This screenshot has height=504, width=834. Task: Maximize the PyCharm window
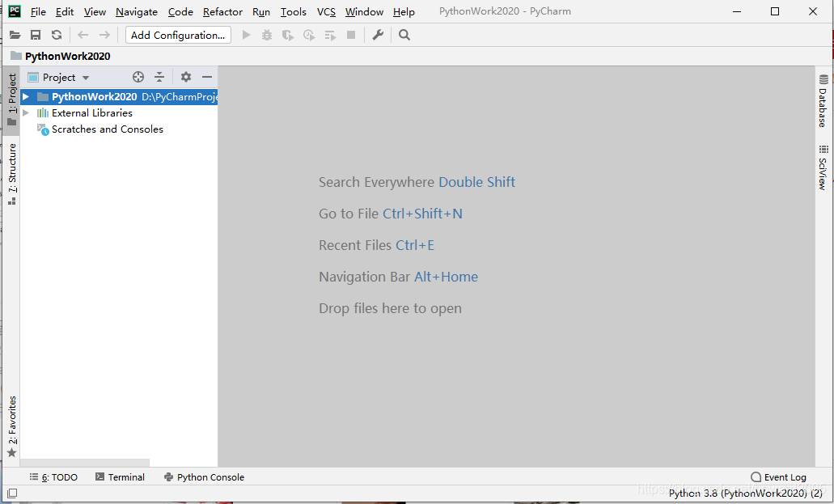point(775,11)
